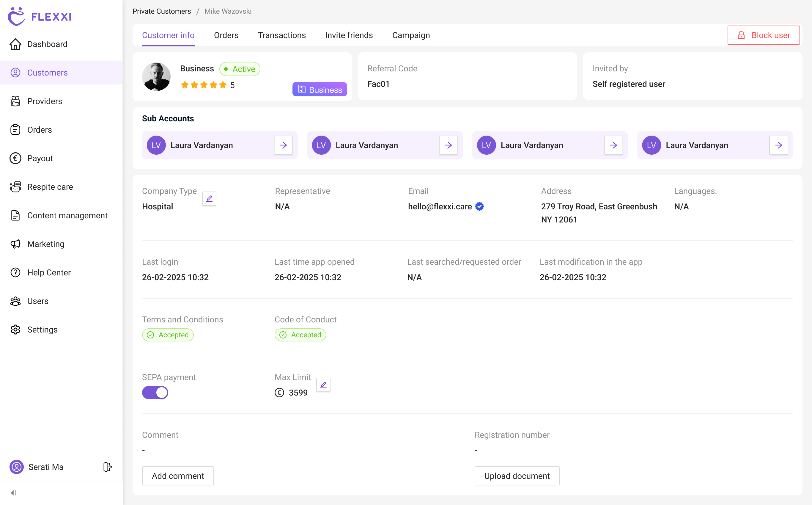Viewport: 812px width, 505px height.
Task: Edit Company Type with the pencil icon
Action: 209,199
